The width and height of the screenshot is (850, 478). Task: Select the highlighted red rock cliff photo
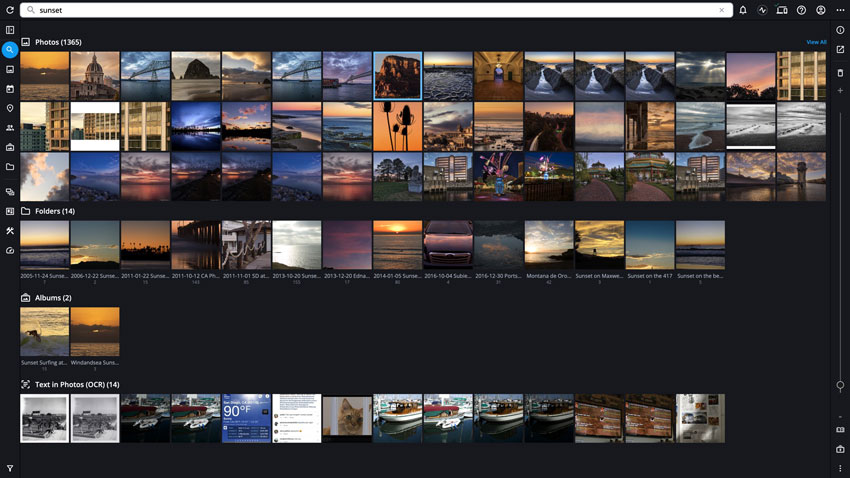397,76
